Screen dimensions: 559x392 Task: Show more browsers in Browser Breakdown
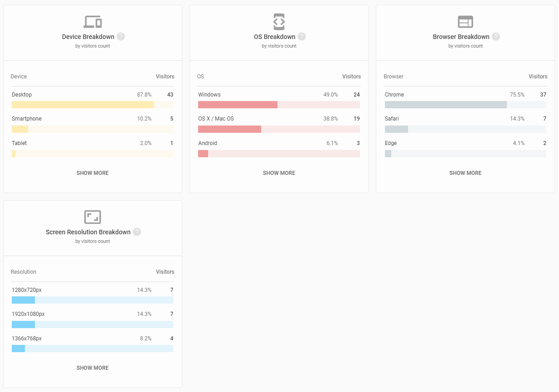click(465, 173)
